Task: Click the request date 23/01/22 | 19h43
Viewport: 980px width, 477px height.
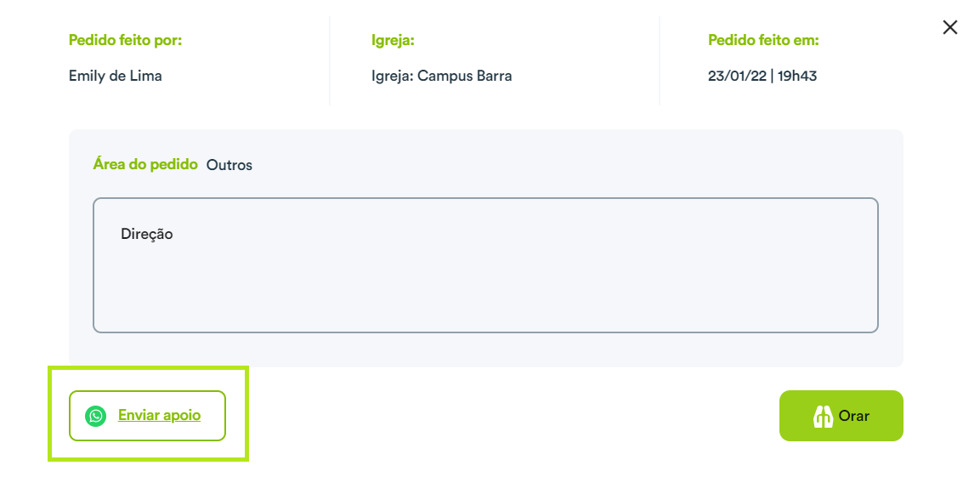Action: coord(762,77)
